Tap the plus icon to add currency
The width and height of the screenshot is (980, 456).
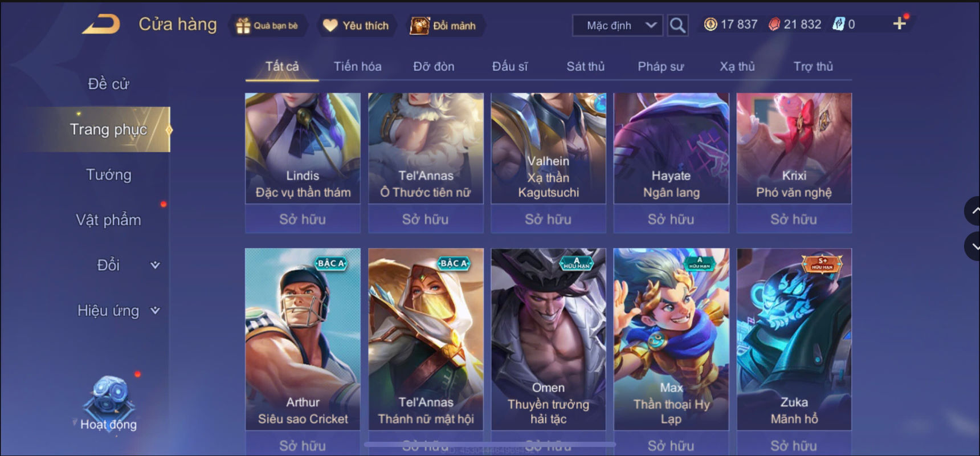click(899, 23)
